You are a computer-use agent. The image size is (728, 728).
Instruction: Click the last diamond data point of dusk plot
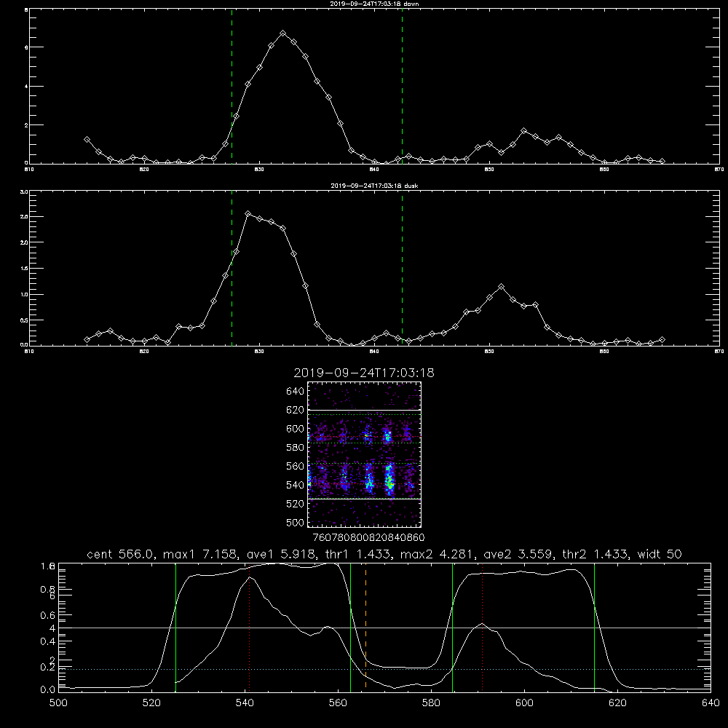662,340
